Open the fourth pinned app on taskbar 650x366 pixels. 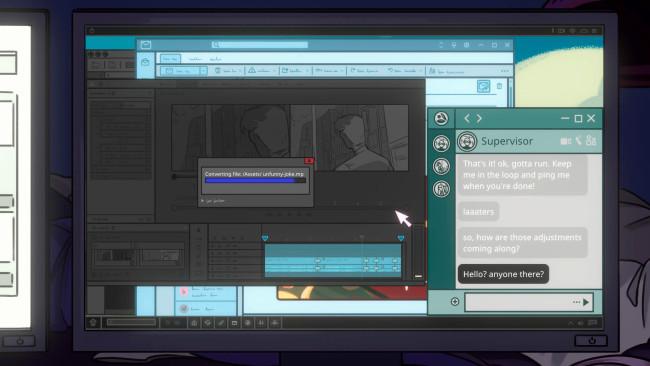tap(234, 322)
